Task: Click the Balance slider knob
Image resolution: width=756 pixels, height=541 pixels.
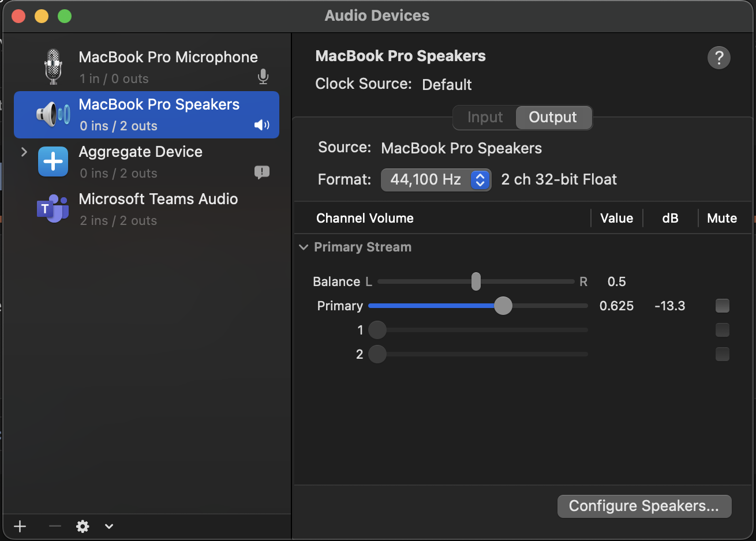Action: click(476, 281)
